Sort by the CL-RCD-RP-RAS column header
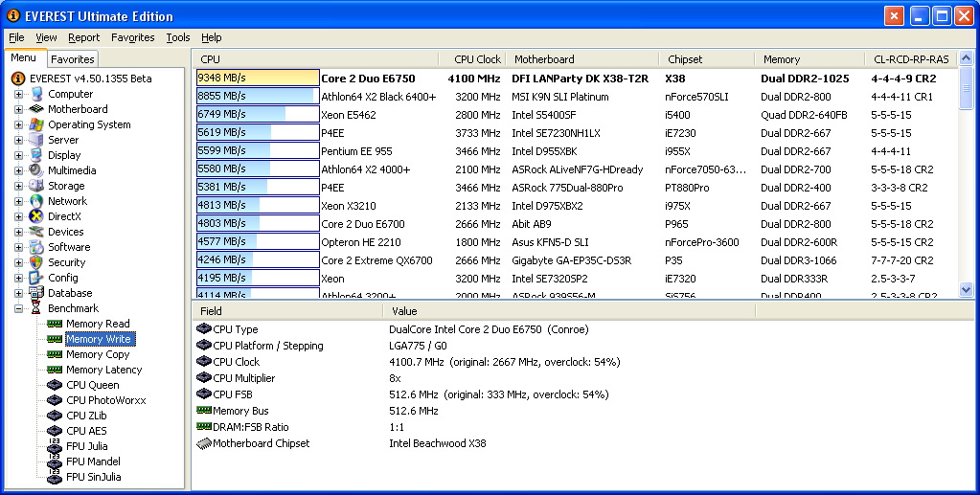Image resolution: width=980 pixels, height=495 pixels. [911, 59]
